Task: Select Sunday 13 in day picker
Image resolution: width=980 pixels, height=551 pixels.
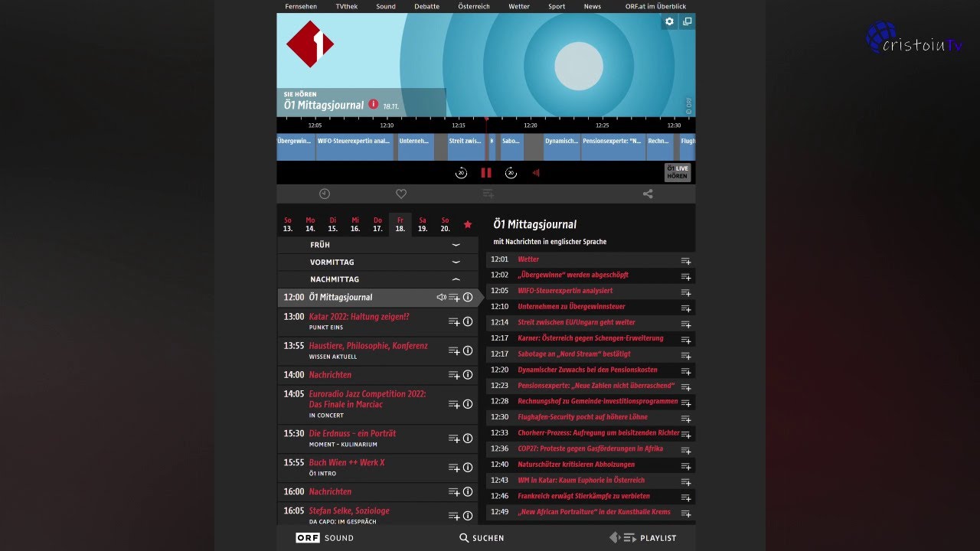Action: (x=288, y=224)
